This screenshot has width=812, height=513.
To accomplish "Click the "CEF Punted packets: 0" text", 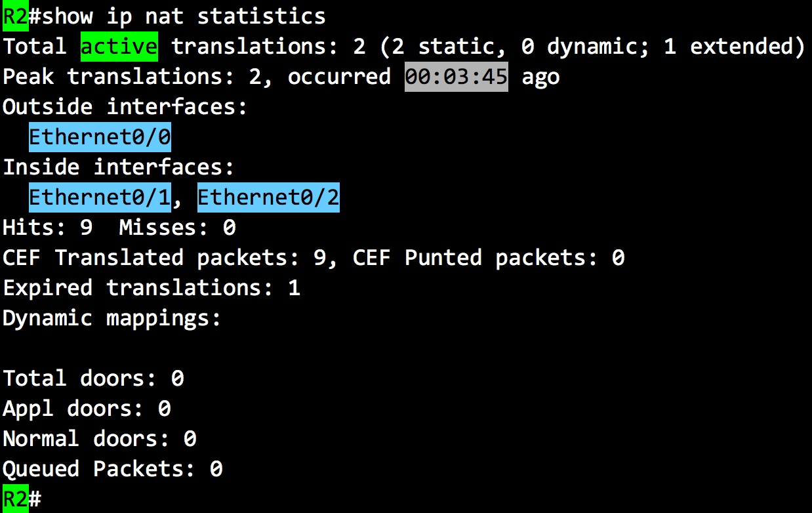I will click(x=488, y=258).
